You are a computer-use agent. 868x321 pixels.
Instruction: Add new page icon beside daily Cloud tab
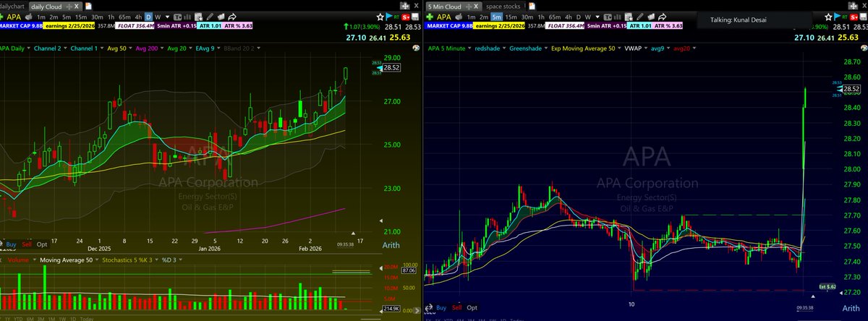88,7
